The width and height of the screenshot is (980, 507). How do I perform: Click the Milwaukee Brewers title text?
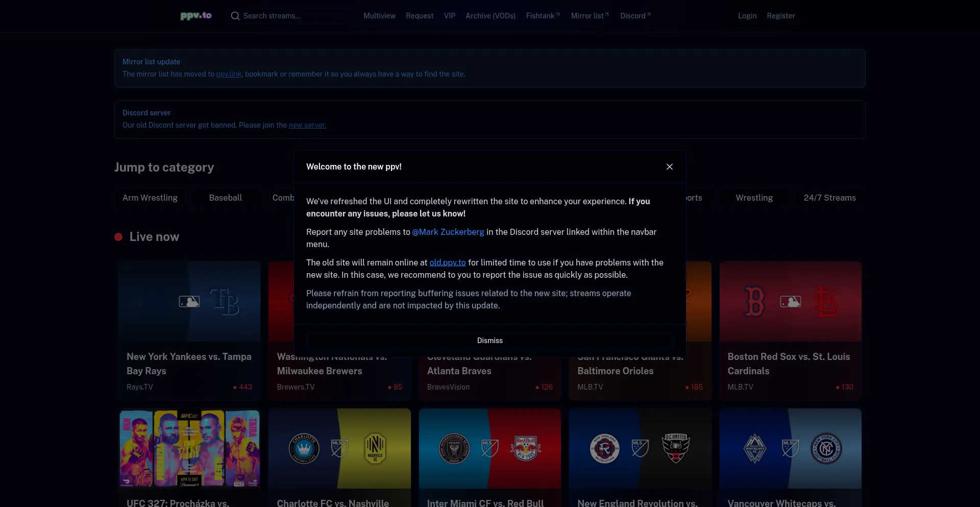coord(320,371)
